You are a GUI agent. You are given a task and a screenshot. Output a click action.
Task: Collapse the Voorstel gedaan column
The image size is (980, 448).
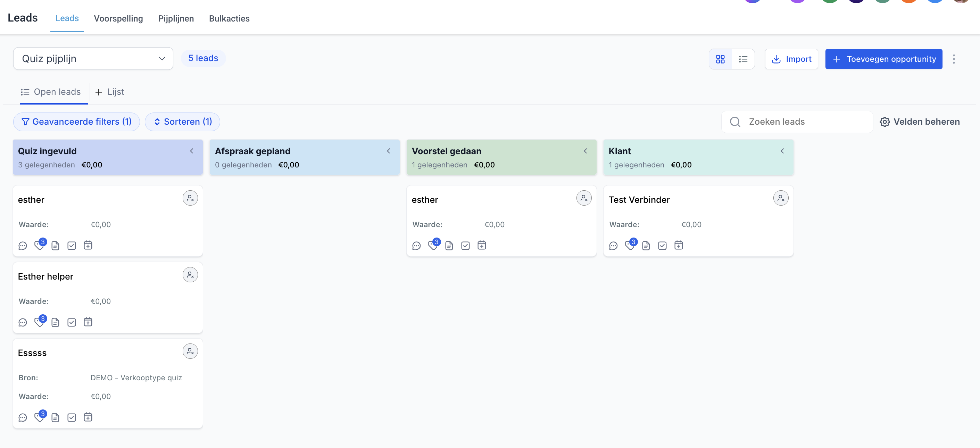585,151
